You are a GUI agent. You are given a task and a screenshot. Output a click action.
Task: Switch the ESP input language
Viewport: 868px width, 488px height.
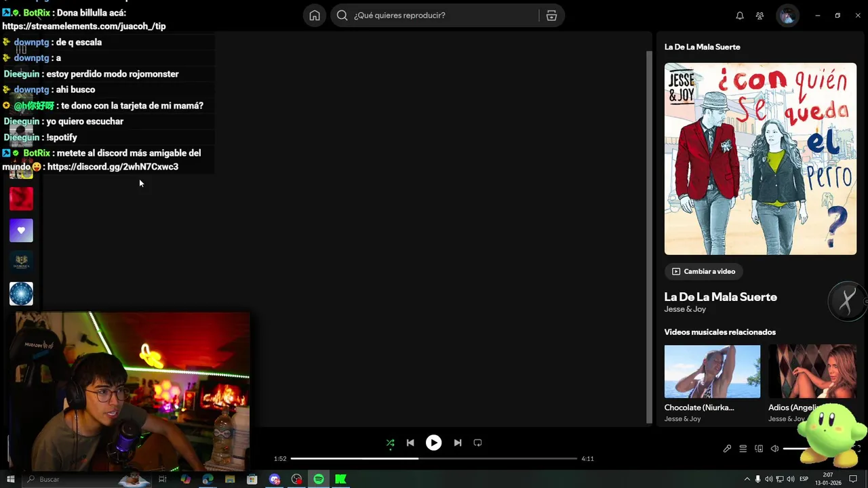tap(804, 479)
